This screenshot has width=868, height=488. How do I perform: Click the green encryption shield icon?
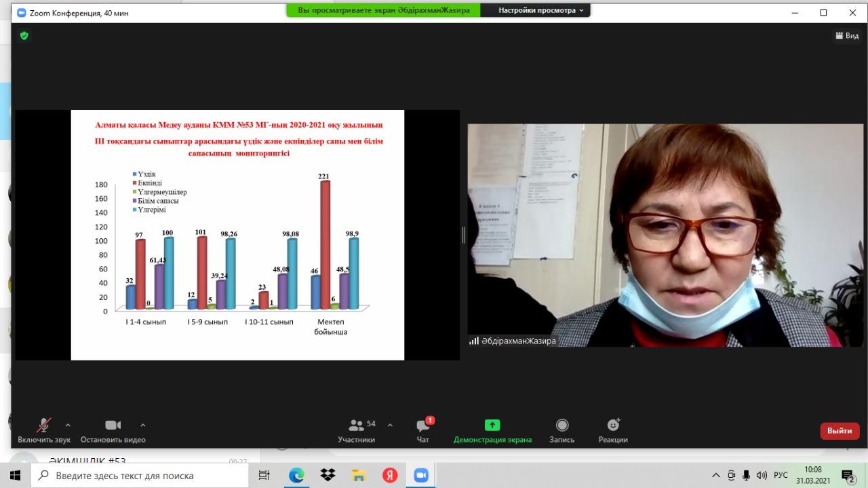(24, 35)
